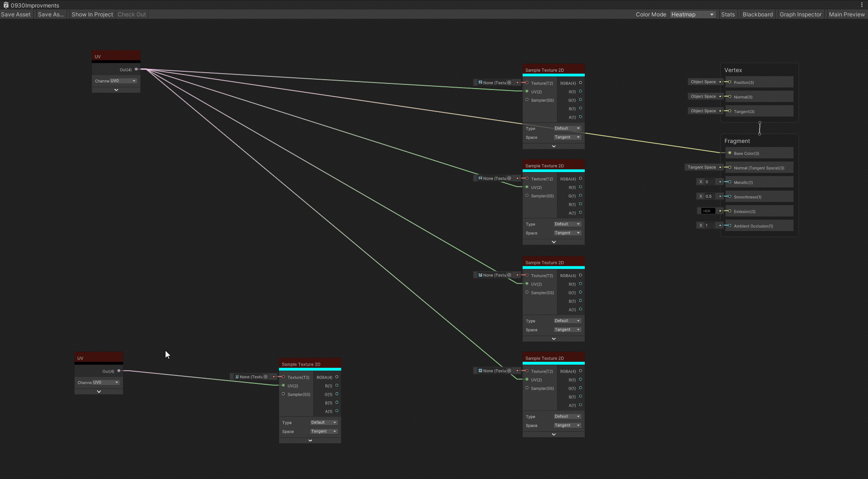Image resolution: width=868 pixels, height=479 pixels.
Task: Toggle the Main Preview panel
Action: pyautogui.click(x=846, y=14)
